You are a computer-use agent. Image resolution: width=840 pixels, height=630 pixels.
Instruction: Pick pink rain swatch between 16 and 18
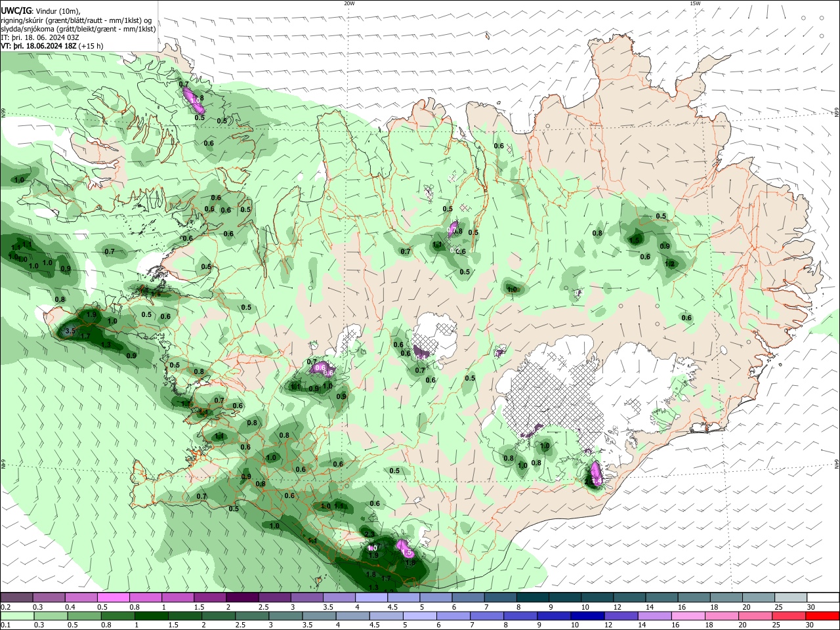(x=688, y=616)
